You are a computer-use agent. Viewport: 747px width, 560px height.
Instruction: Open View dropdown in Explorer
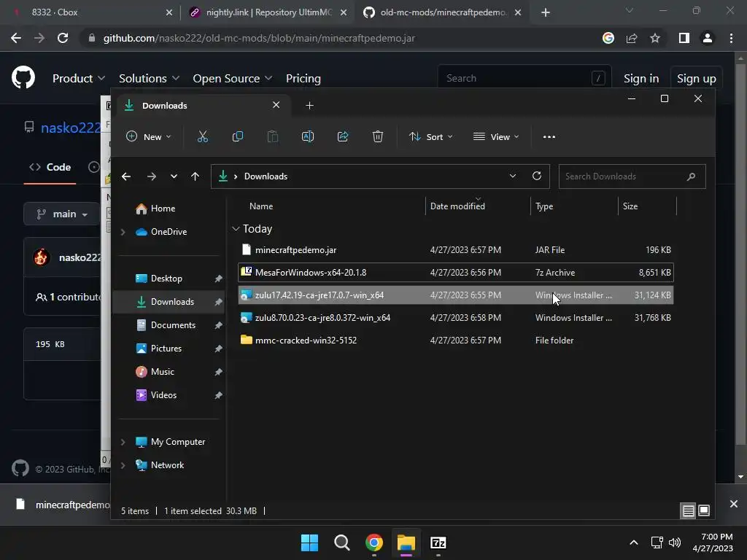click(496, 136)
